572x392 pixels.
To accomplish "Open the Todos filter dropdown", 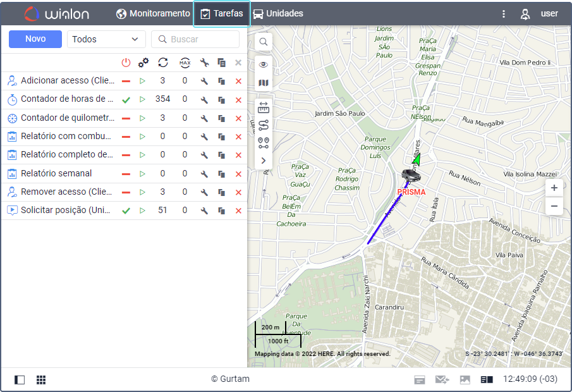I will 106,39.
